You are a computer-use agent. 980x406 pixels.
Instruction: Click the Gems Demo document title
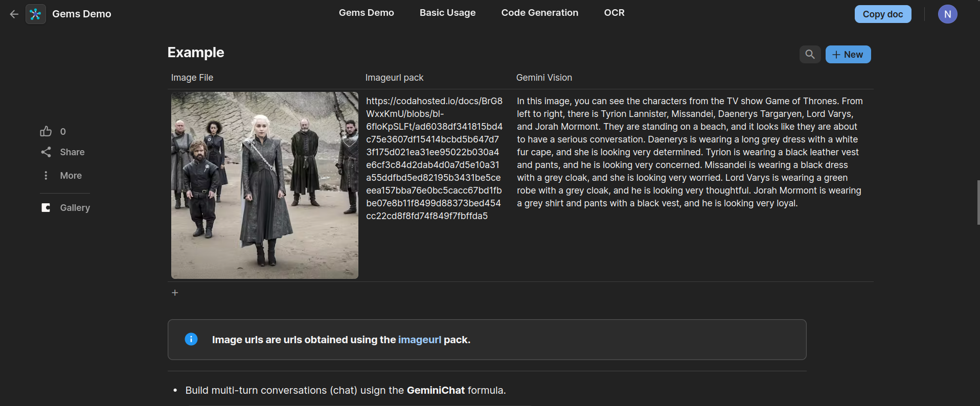pyautogui.click(x=81, y=14)
